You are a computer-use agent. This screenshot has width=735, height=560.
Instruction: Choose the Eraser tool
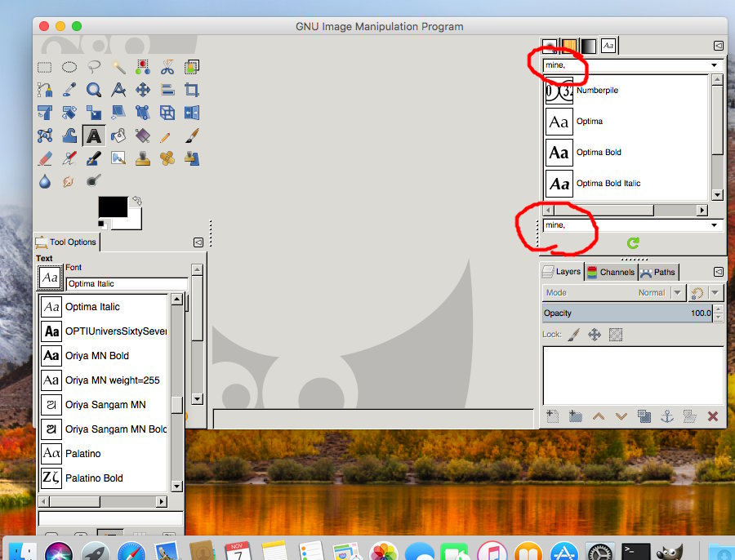coord(45,158)
